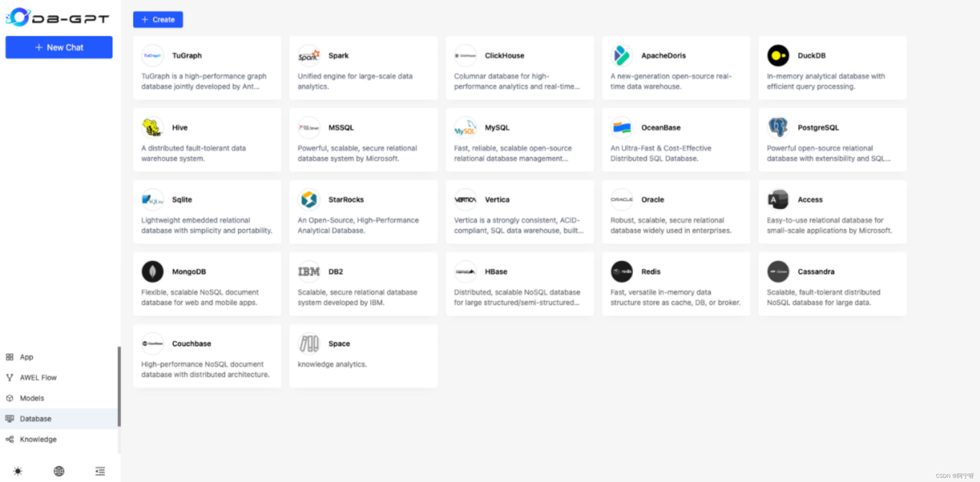The height and width of the screenshot is (482, 980).
Task: Click the Redis logo icon
Action: click(x=621, y=272)
